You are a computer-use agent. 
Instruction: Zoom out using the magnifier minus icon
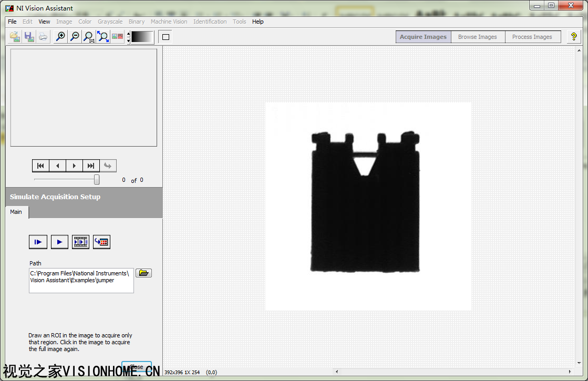click(75, 37)
